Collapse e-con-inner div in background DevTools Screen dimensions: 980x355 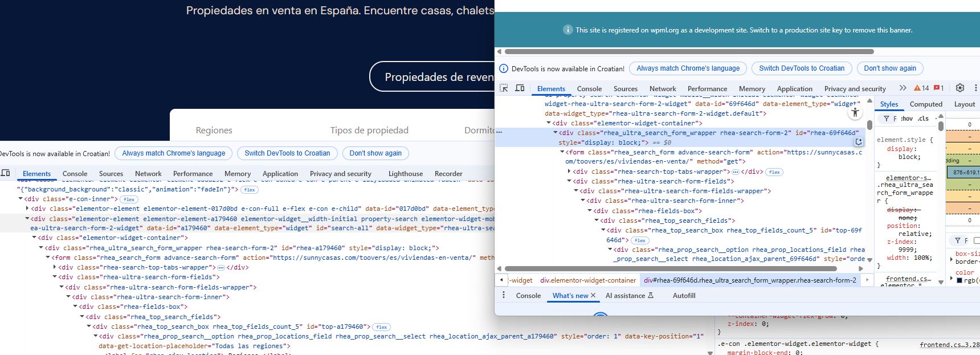[x=21, y=199]
